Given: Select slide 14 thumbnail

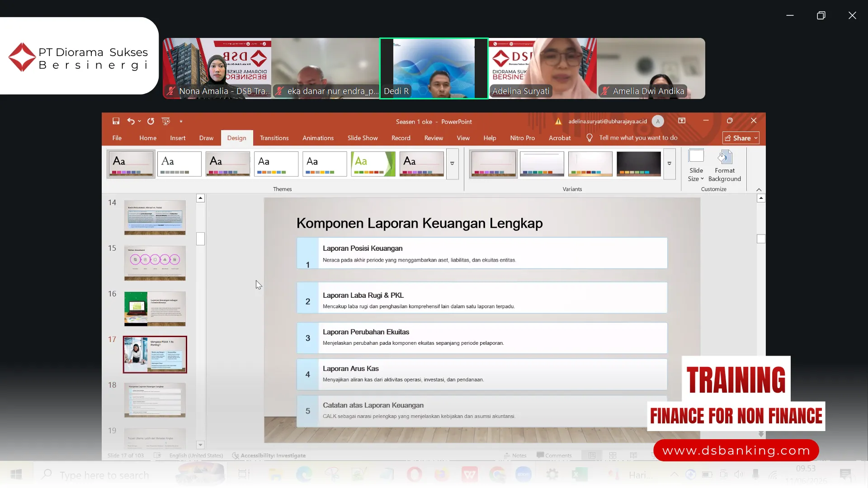Looking at the screenshot, I should pos(155,217).
